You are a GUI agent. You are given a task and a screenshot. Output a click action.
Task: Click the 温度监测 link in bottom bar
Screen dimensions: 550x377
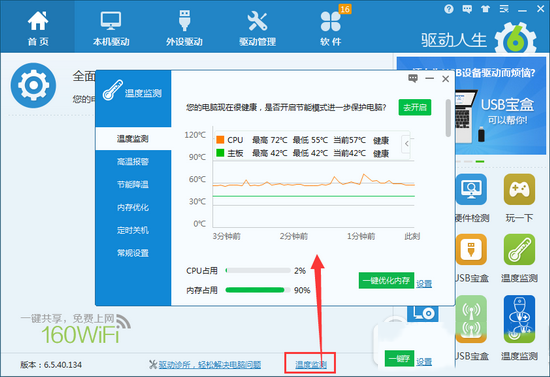pyautogui.click(x=311, y=365)
